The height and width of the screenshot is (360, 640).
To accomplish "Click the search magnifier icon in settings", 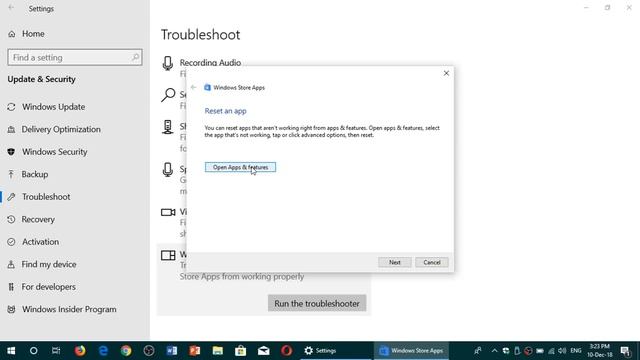I will pyautogui.click(x=136, y=58).
